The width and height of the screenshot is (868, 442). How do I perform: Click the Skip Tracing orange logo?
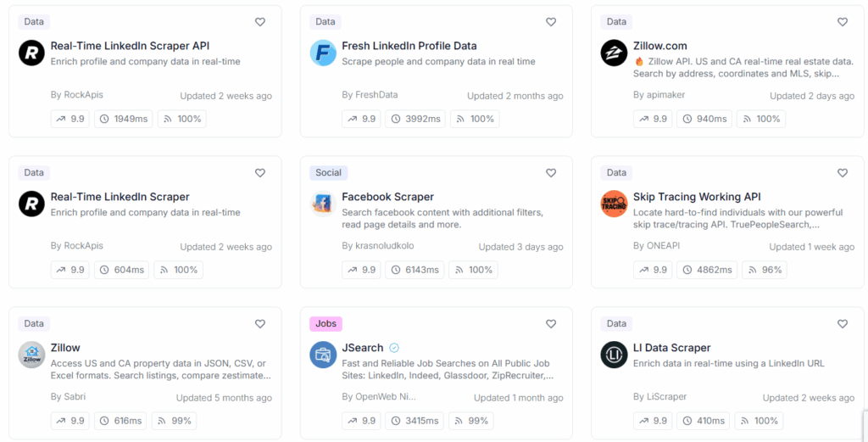point(614,204)
